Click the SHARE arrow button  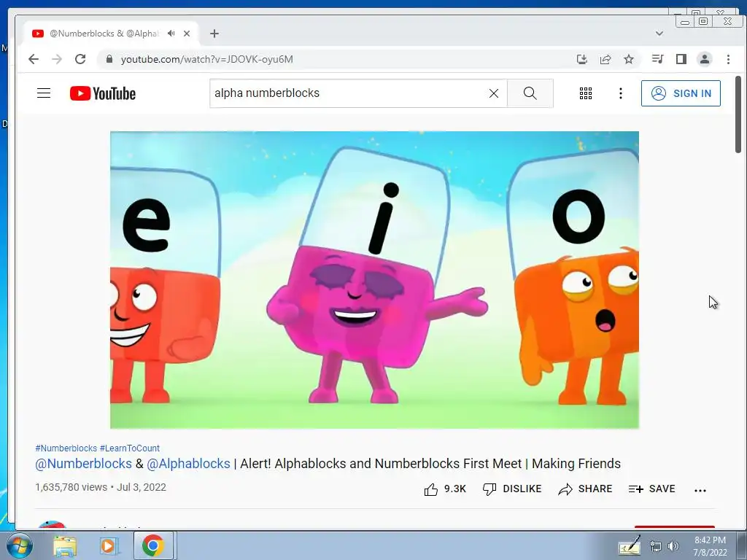[585, 489]
